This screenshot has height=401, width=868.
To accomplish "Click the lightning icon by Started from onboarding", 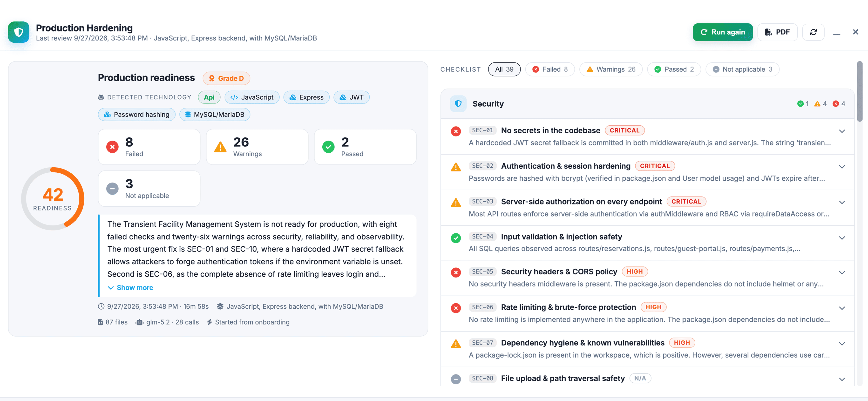I will point(209,322).
